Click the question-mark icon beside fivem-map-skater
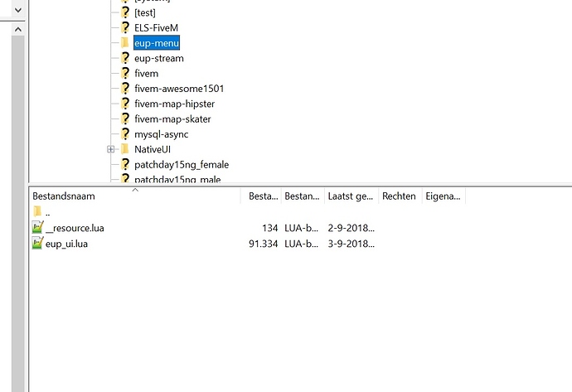The width and height of the screenshot is (572, 392). (x=125, y=119)
